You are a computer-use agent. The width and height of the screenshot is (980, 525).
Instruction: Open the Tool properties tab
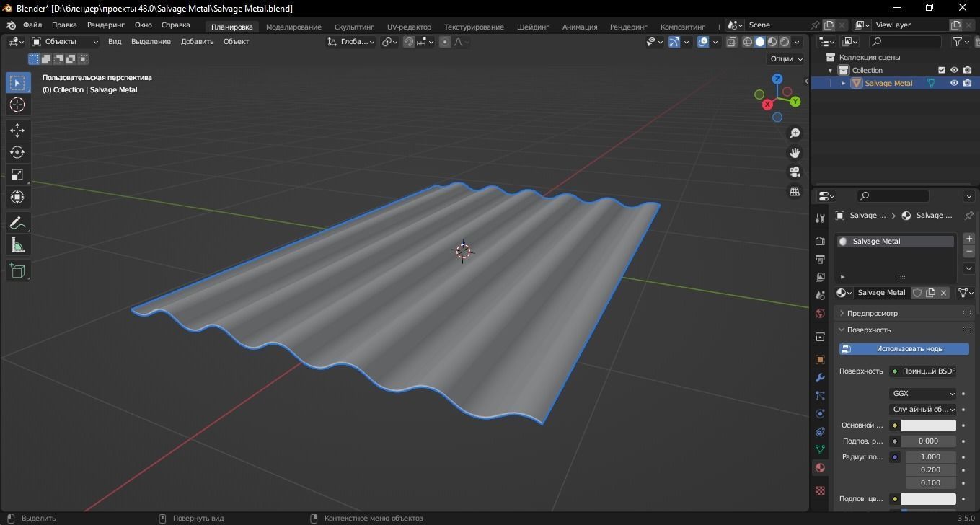[820, 218]
